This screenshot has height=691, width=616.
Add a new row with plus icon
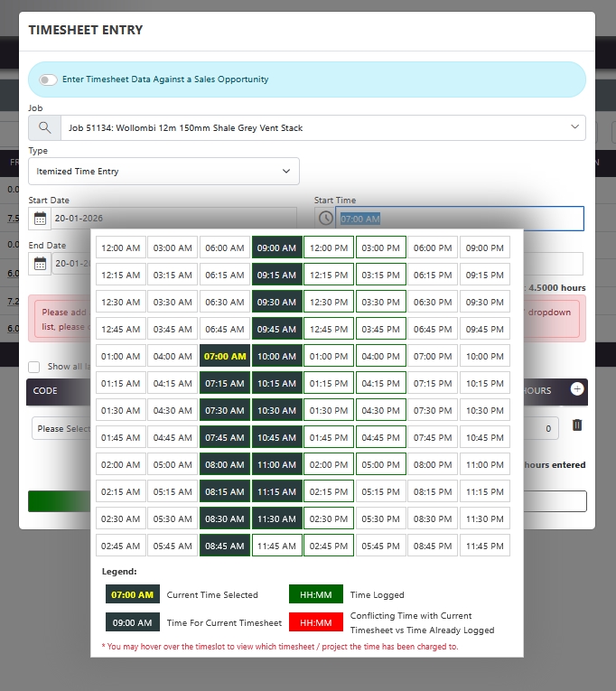(x=577, y=389)
